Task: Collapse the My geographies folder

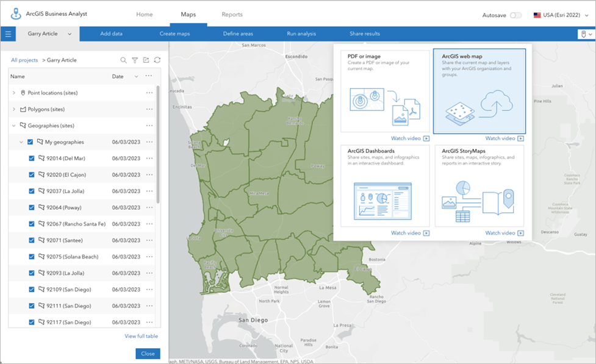Action: pos(21,141)
